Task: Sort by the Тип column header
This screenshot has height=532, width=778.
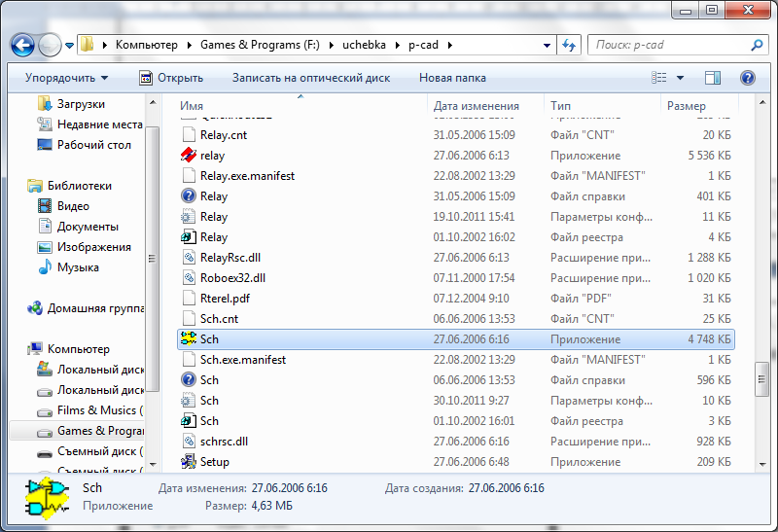Action: click(561, 106)
